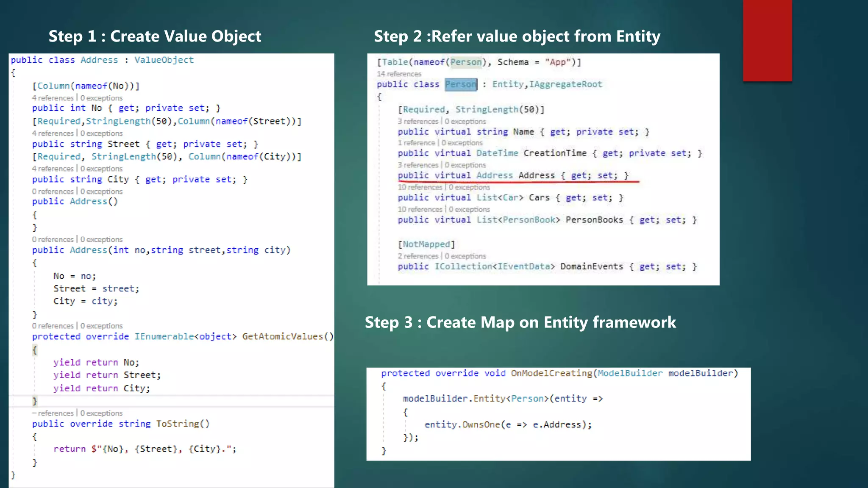Click the 'modelBuilder.Entity<Person>(entity =>' line
Viewport: 868px width, 488px height.
coord(503,399)
